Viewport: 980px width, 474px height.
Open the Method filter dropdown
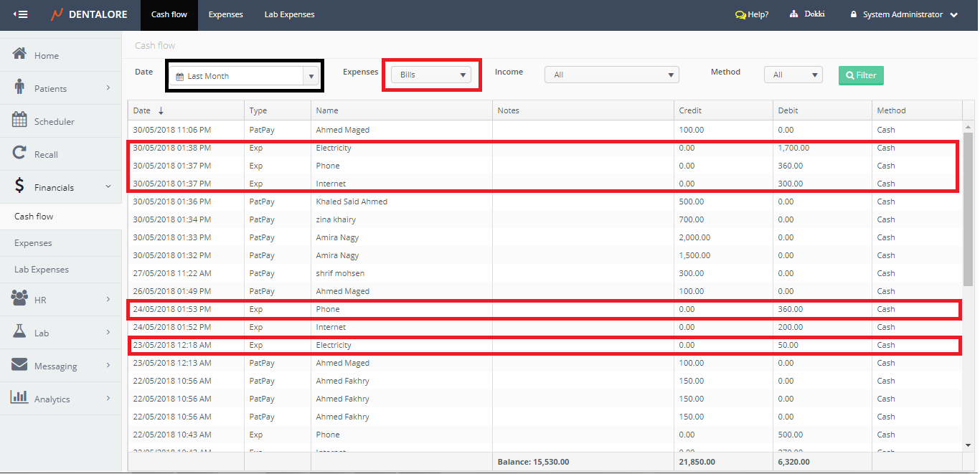tap(793, 75)
